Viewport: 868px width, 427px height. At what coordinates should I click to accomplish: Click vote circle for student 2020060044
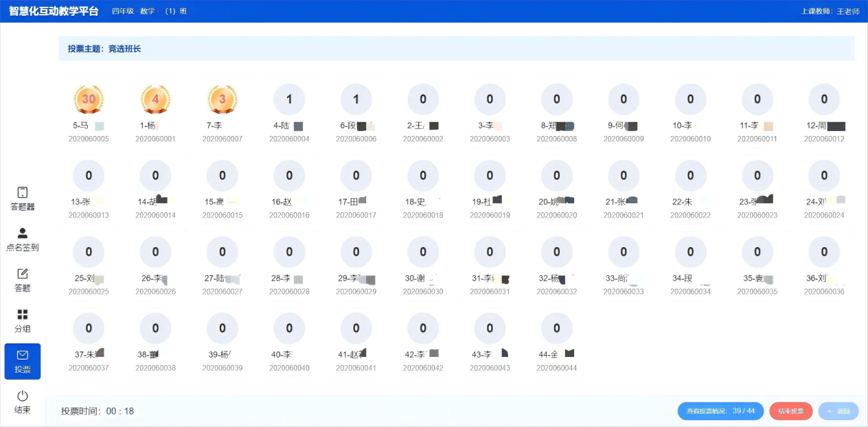pos(556,329)
